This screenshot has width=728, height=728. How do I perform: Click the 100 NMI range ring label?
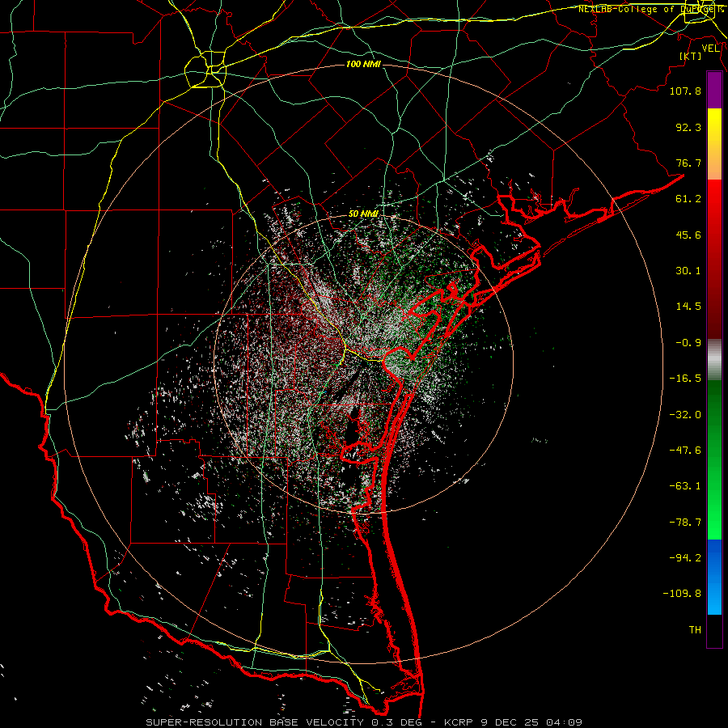point(363,64)
